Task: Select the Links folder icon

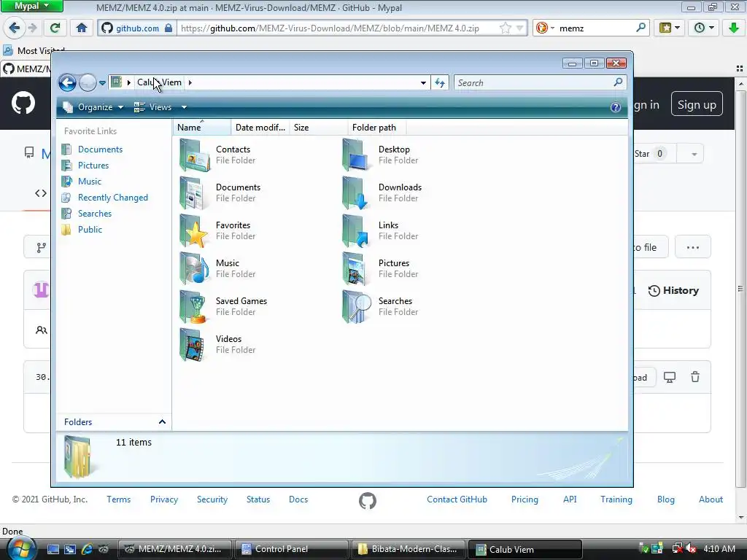Action: coord(356,231)
